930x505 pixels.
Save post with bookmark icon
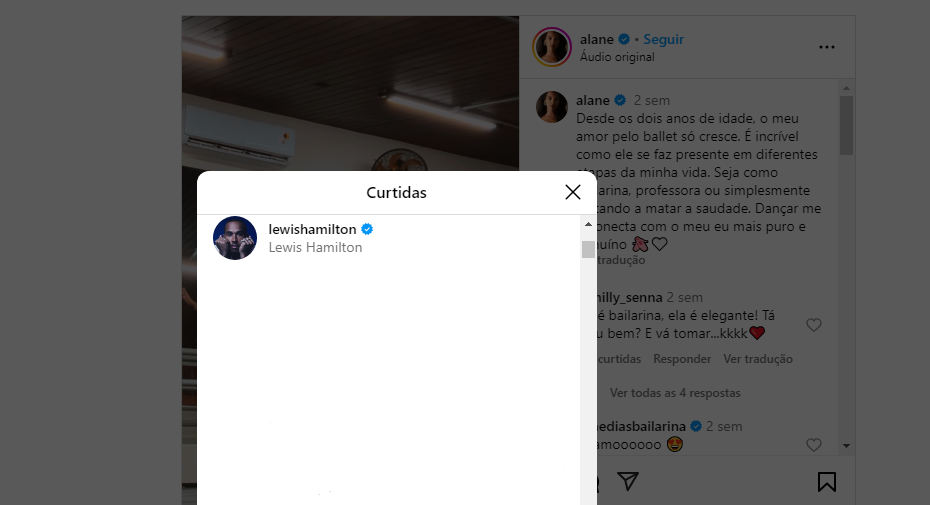[826, 482]
